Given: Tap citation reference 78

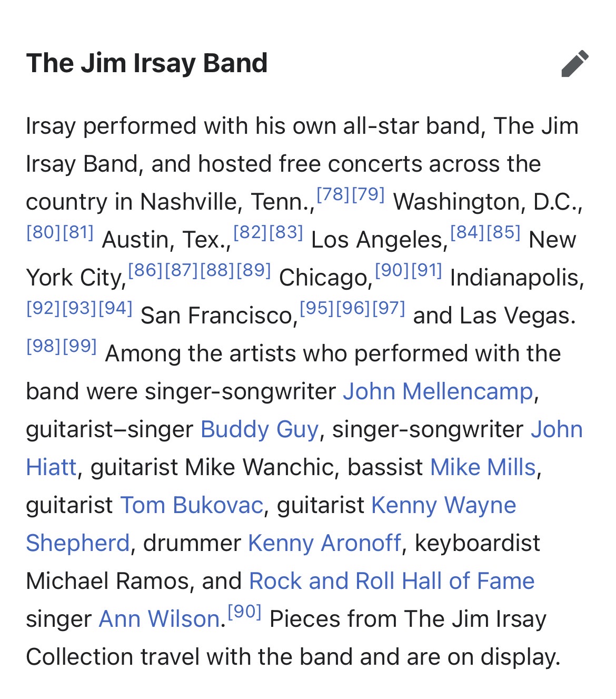Looking at the screenshot, I should coord(333,194).
